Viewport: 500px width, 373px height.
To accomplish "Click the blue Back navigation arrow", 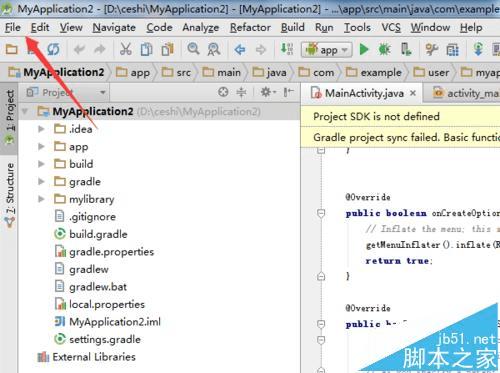I will tap(240, 50).
